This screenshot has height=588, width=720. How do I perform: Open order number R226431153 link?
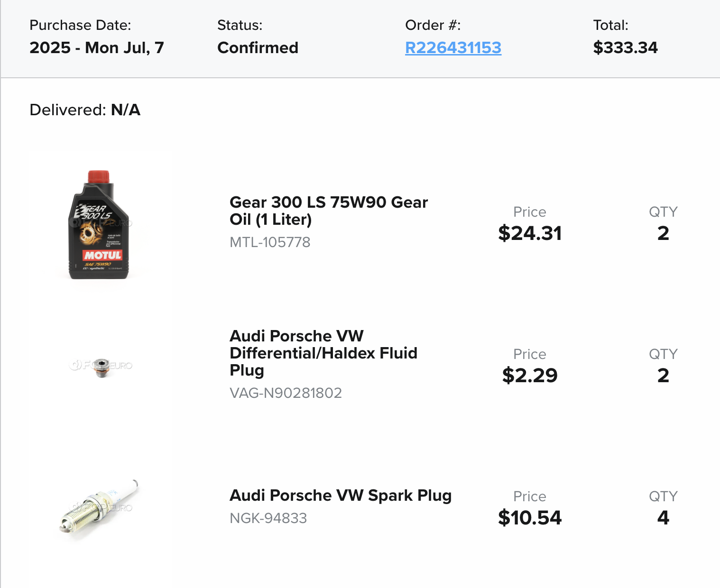click(453, 47)
